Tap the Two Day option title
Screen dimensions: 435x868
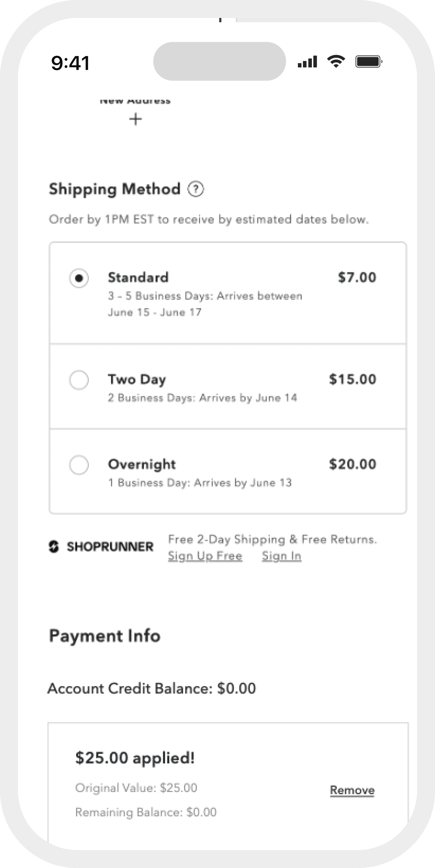tap(137, 379)
